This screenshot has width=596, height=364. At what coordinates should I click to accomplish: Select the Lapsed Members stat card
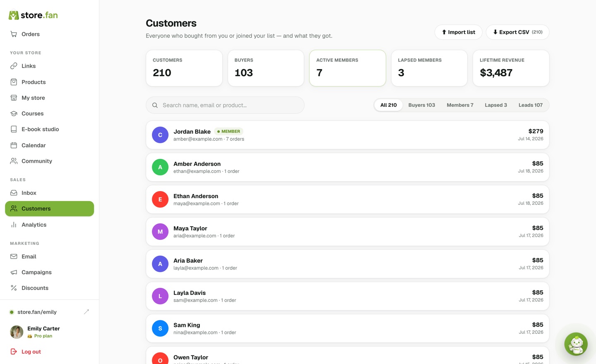point(429,68)
